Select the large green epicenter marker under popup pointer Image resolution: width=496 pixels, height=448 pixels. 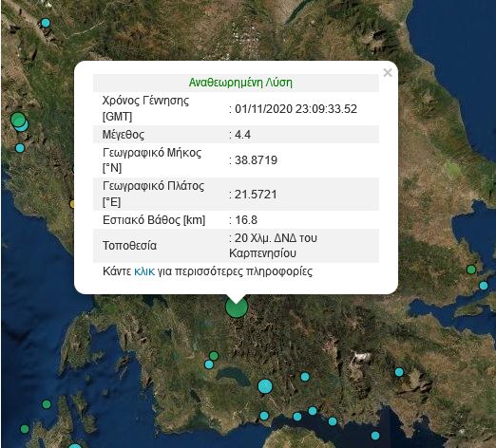click(x=237, y=307)
